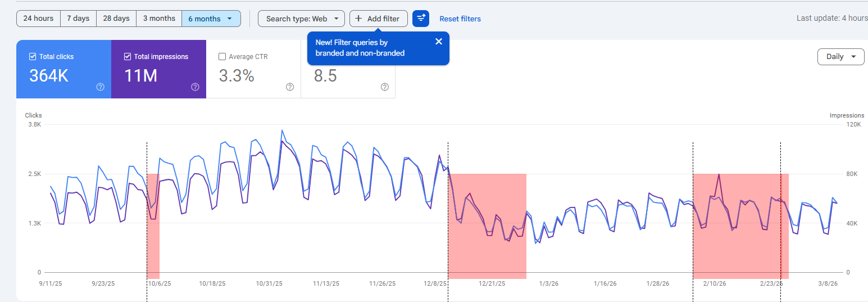Click Average CTR help icon
868x302 pixels.
click(x=290, y=87)
